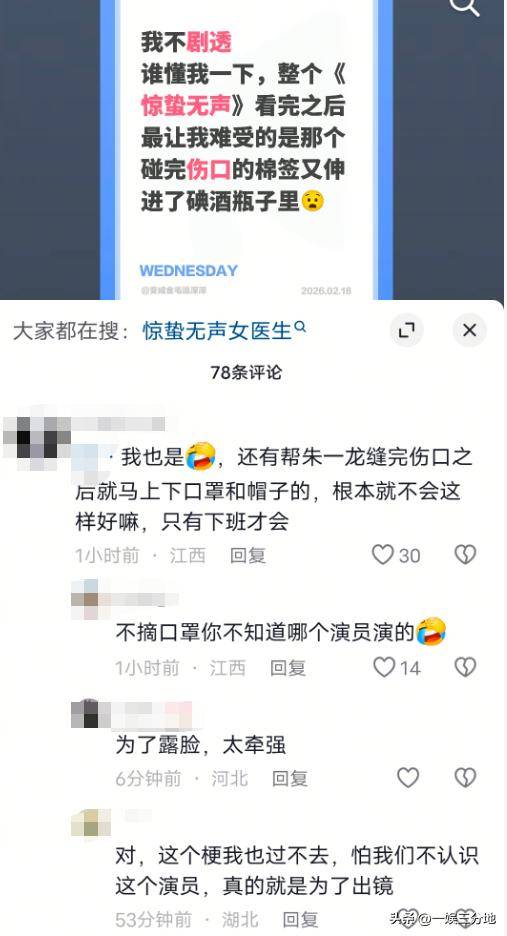The image size is (507, 936).
Task: Tap the search magnifier icon at top
Action: click(465, 5)
